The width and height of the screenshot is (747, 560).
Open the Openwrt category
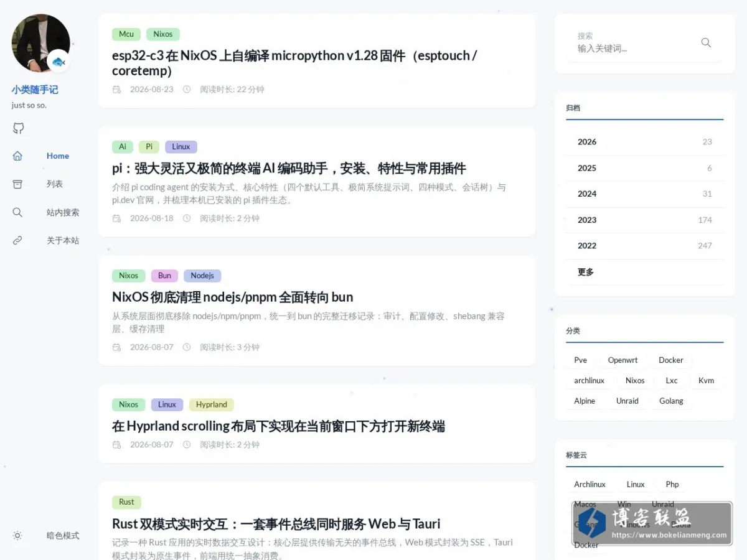point(623,360)
